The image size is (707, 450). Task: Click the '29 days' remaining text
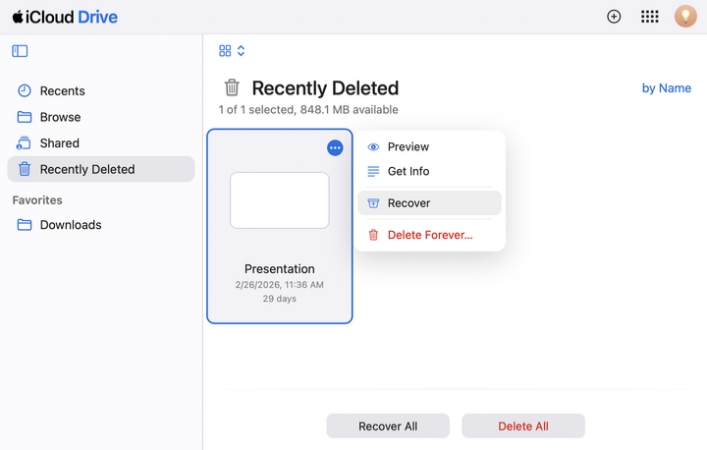(x=280, y=298)
